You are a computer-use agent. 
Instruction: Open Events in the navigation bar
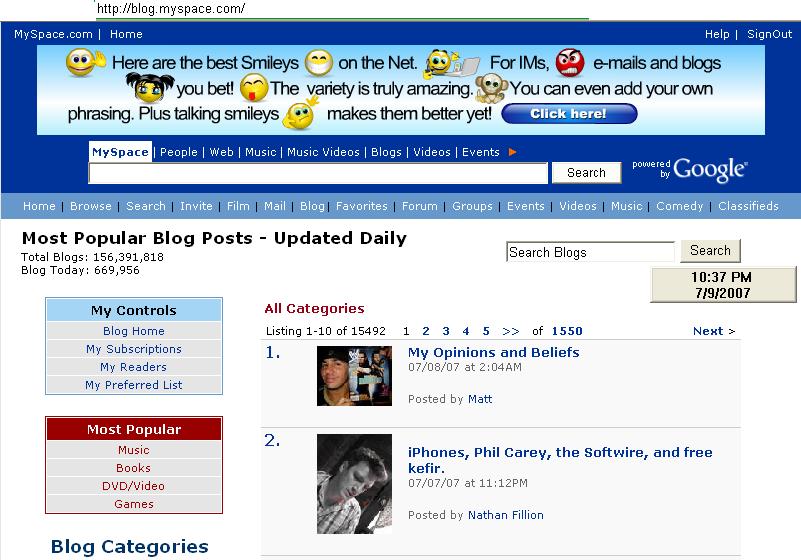(525, 206)
